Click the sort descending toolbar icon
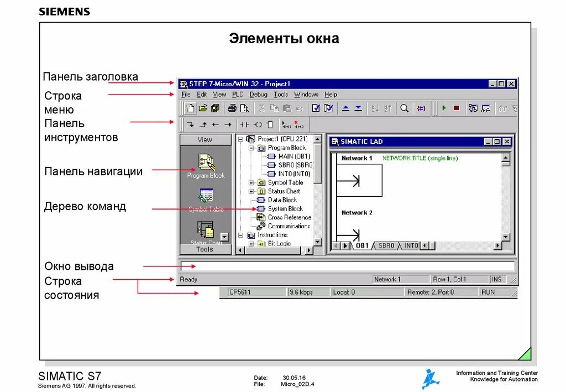Image resolution: width=566 pixels, height=392 pixels. [x=387, y=108]
